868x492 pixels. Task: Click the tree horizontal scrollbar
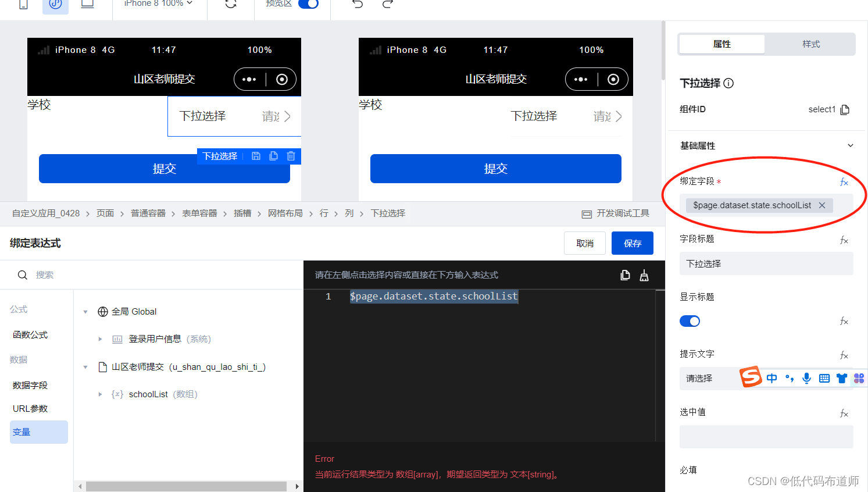186,486
